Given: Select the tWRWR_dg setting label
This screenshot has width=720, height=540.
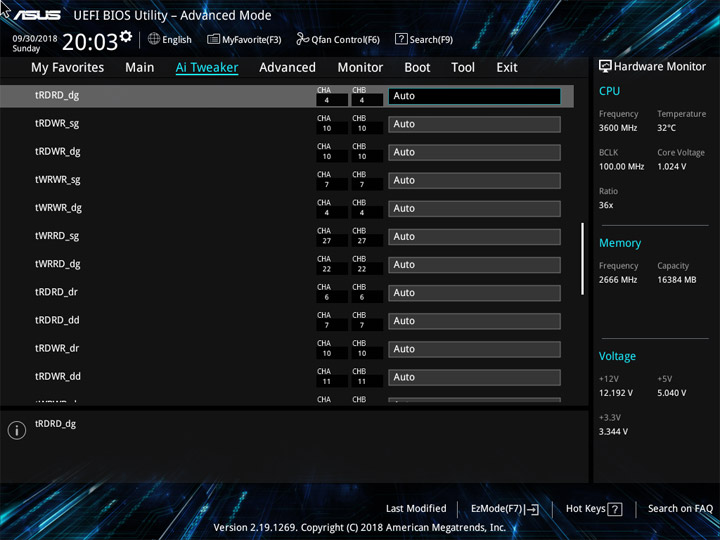Looking at the screenshot, I should tap(58, 208).
